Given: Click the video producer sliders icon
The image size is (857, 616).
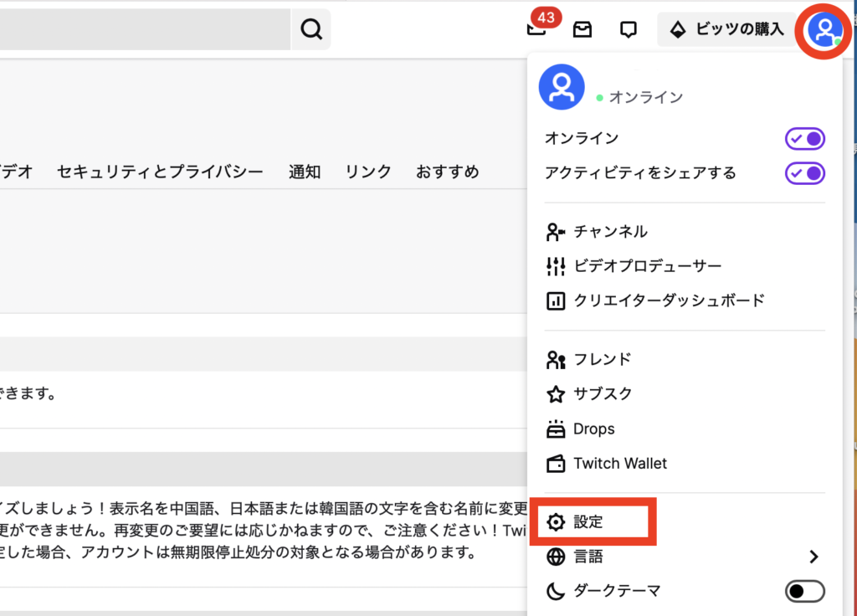Looking at the screenshot, I should point(556,266).
